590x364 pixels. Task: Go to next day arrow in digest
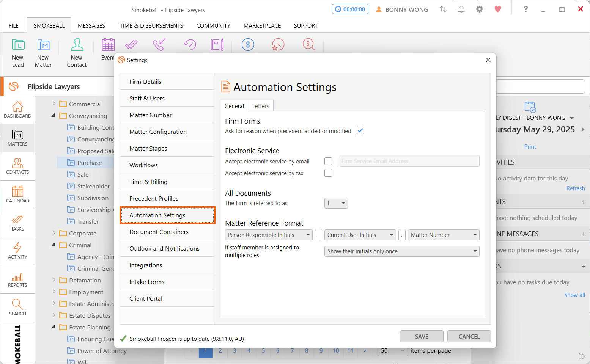583,129
